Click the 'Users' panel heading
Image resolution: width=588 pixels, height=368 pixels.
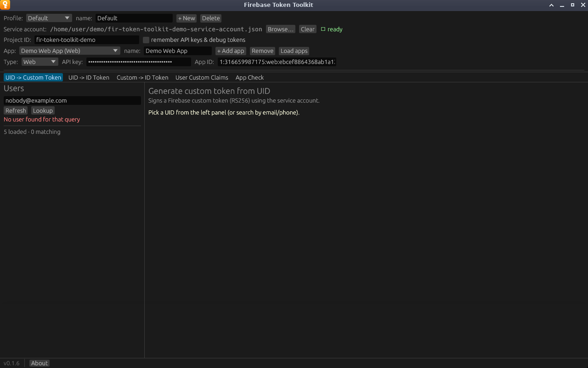tap(14, 88)
